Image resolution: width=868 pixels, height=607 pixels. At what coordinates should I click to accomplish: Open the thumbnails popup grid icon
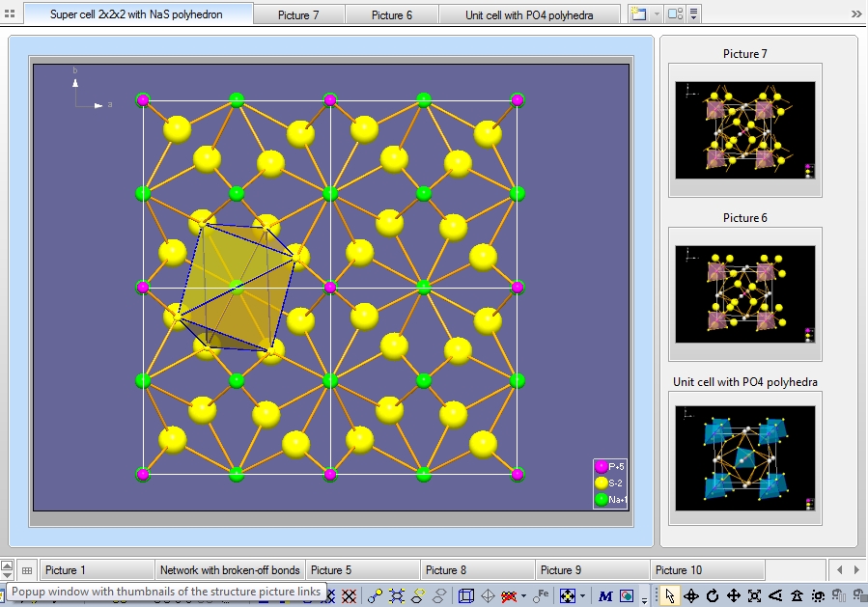[27, 570]
